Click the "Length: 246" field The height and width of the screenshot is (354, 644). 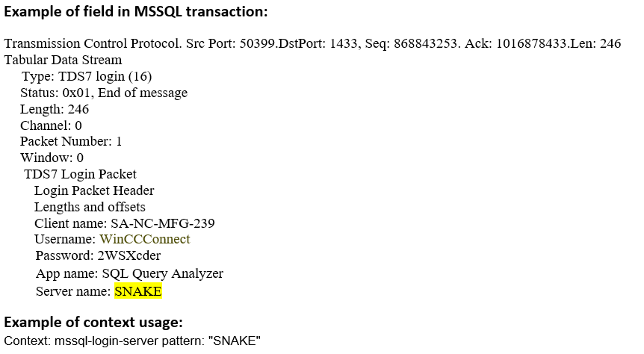(55, 109)
